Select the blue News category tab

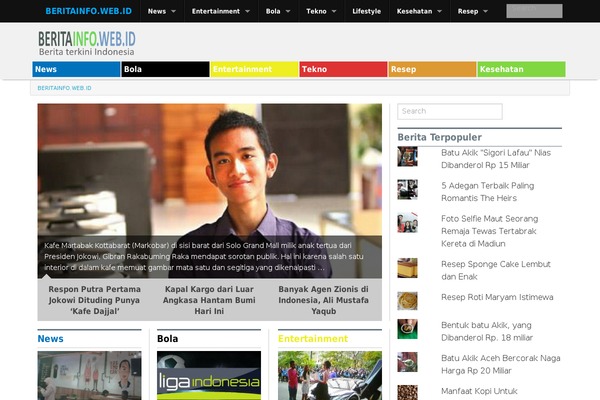point(76,69)
